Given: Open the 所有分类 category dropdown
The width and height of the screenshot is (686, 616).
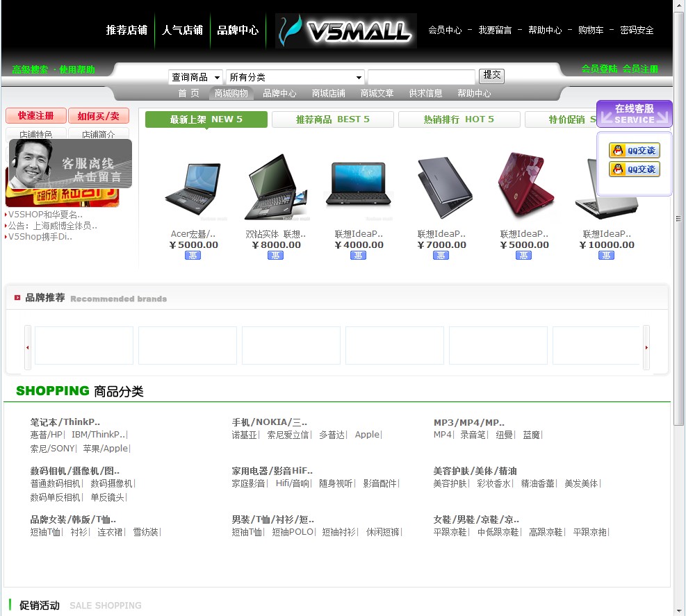Looking at the screenshot, I should [x=295, y=77].
